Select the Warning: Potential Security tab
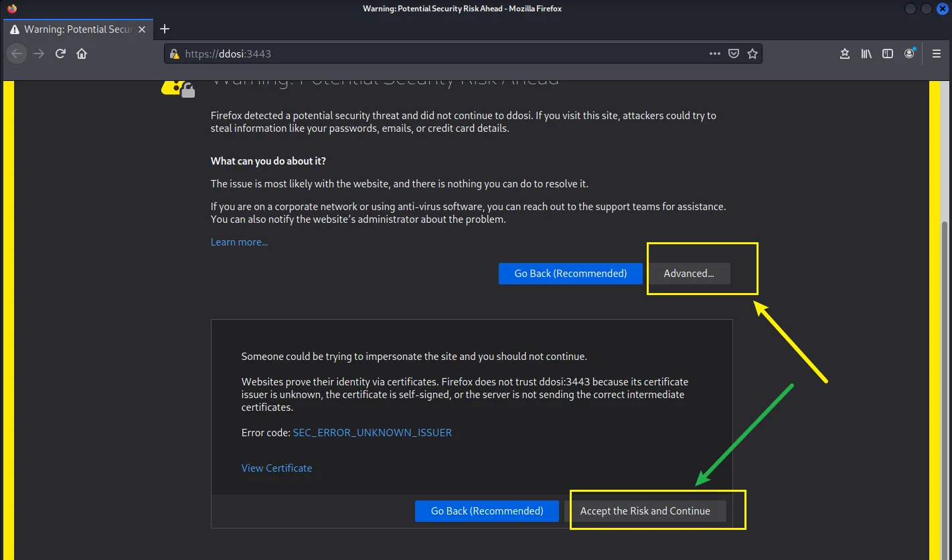952x560 pixels. coord(78,29)
